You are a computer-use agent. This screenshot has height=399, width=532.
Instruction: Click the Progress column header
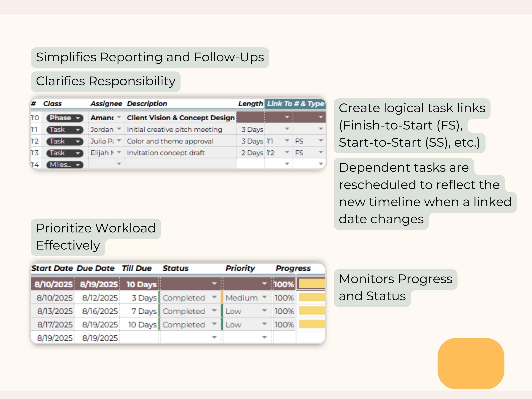tap(293, 268)
